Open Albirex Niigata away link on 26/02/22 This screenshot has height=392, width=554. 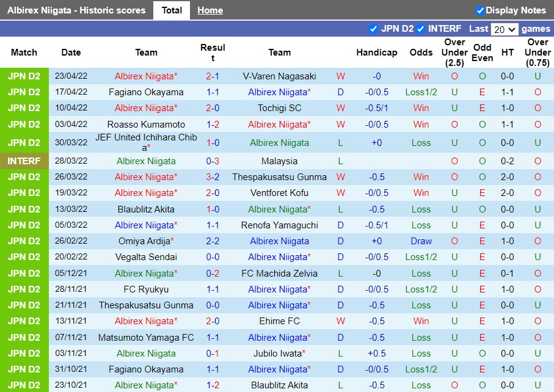(x=280, y=241)
